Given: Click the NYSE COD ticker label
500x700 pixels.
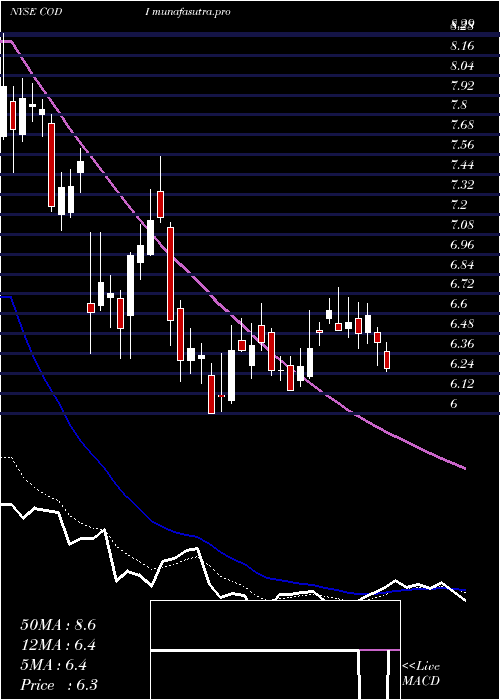Looking at the screenshot, I should coord(36,12).
